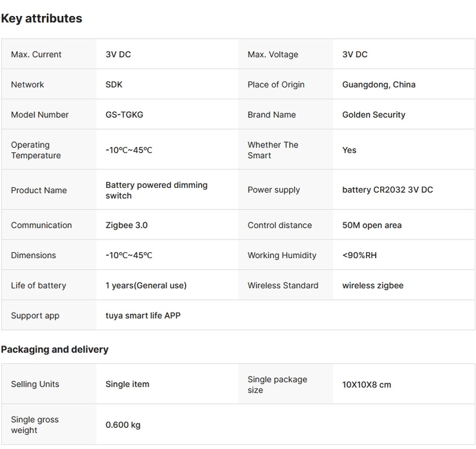Click the 50M open area value
Viewport: 476px width, 449px height.
372,225
